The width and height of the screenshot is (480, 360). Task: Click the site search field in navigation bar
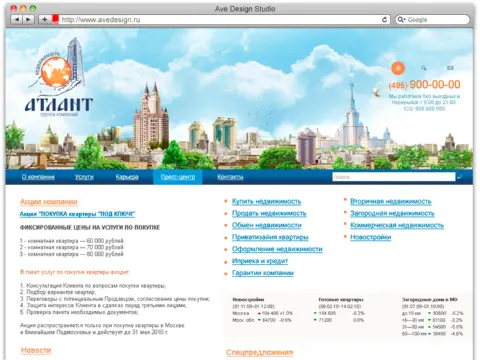coord(394,177)
